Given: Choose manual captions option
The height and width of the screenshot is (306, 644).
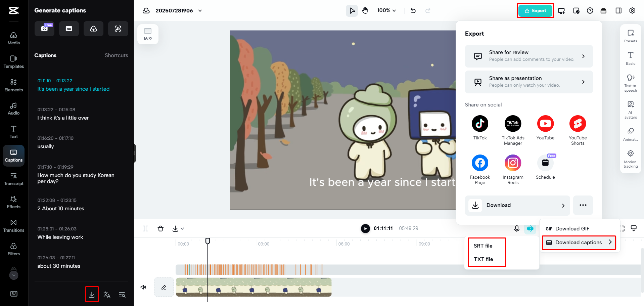Looking at the screenshot, I should 69,29.
